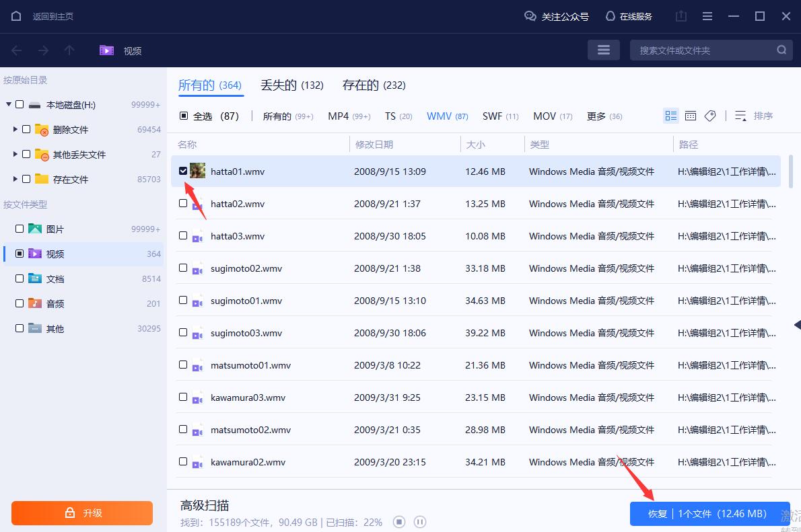The image size is (801, 532).
Task: Switch to thumbnail view mode
Action: point(691,115)
